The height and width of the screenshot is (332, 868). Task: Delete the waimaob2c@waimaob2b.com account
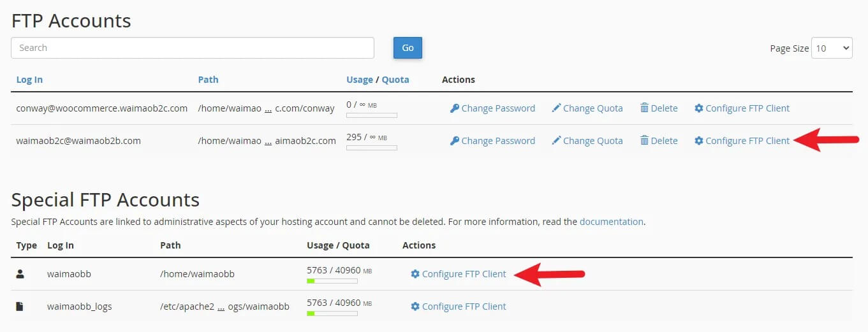pos(659,141)
